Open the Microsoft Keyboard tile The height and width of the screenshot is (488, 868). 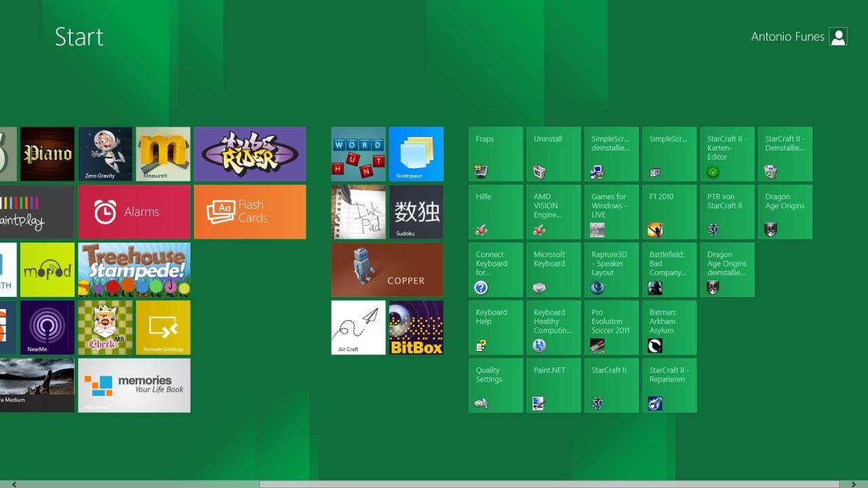coord(553,270)
